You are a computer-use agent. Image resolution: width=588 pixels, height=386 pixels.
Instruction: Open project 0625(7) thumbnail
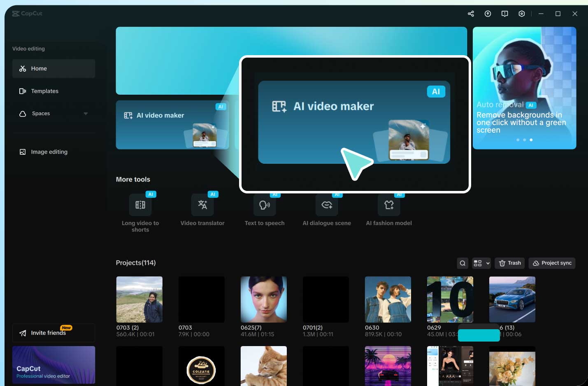pyautogui.click(x=264, y=299)
